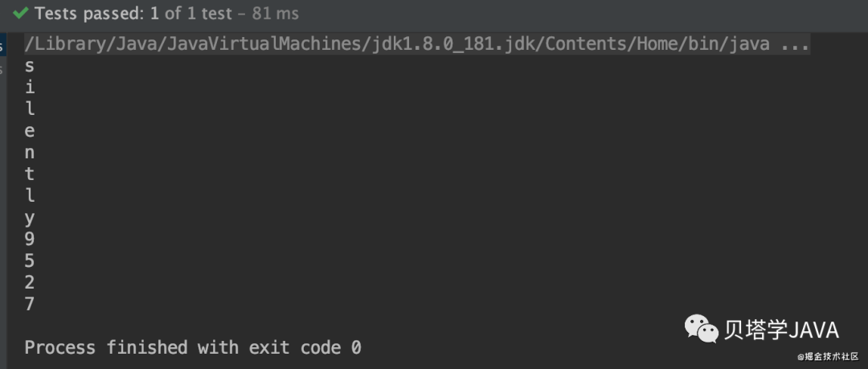The width and height of the screenshot is (868, 369).
Task: Click the 'Tests passed: 1 of 1 test' label
Action: pyautogui.click(x=133, y=14)
